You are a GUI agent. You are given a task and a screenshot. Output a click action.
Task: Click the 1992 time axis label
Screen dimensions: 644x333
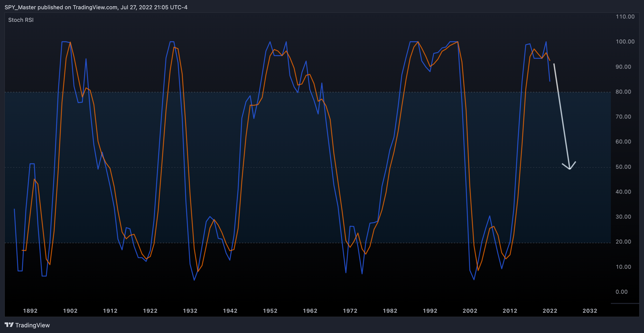point(430,311)
